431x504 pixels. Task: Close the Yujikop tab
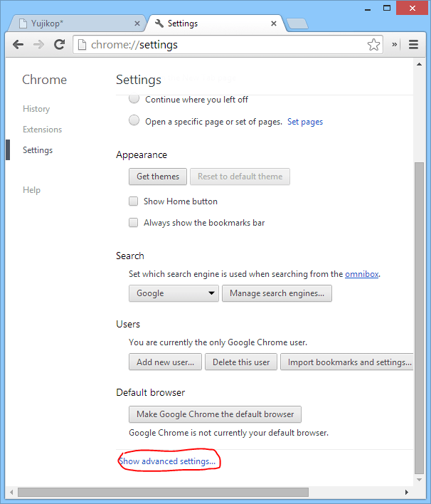(x=137, y=23)
